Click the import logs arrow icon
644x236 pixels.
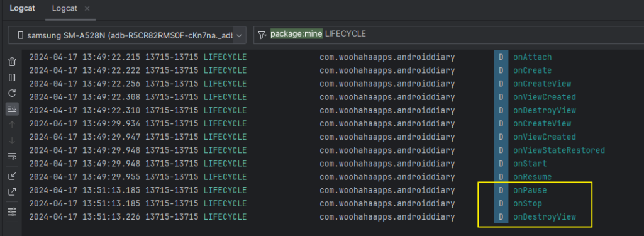[12, 176]
